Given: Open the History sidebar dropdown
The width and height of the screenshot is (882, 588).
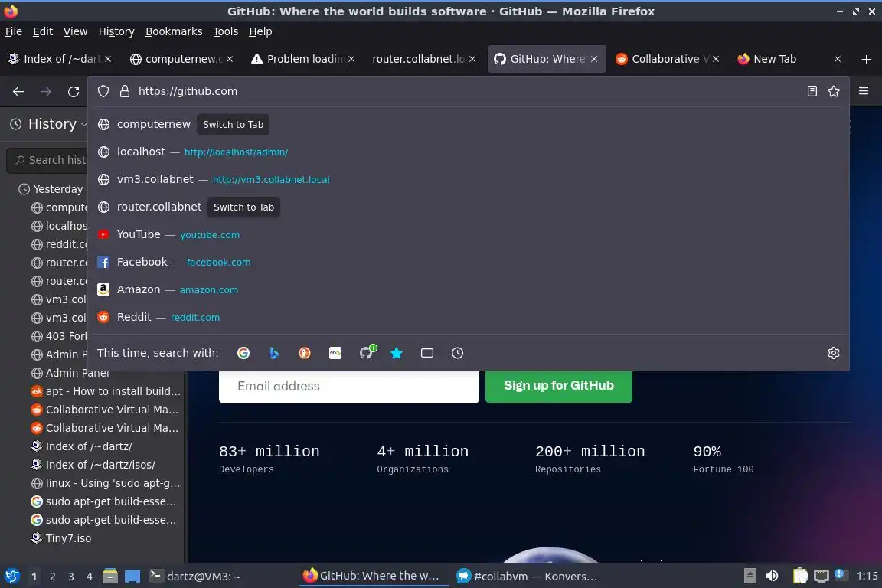Looking at the screenshot, I should pos(49,124).
